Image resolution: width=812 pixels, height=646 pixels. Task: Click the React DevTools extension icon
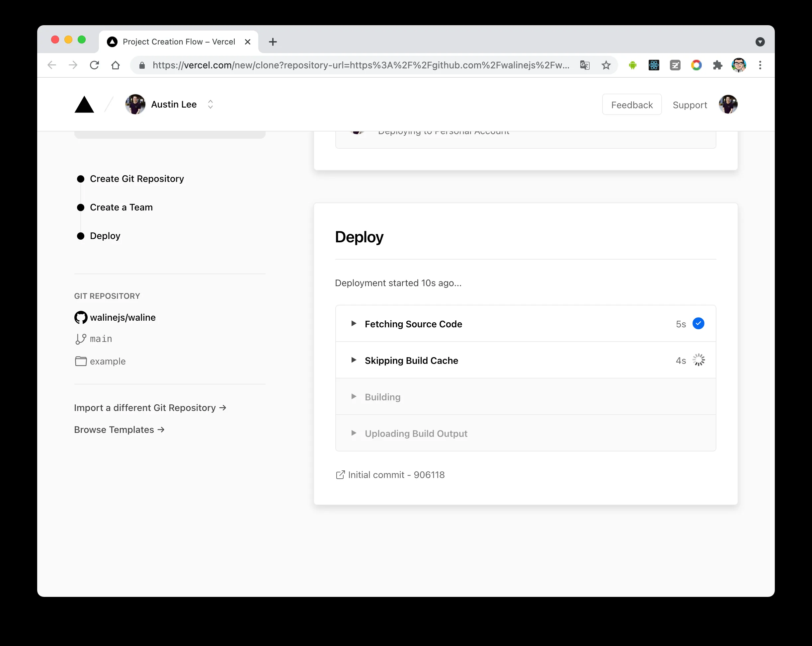coord(654,65)
